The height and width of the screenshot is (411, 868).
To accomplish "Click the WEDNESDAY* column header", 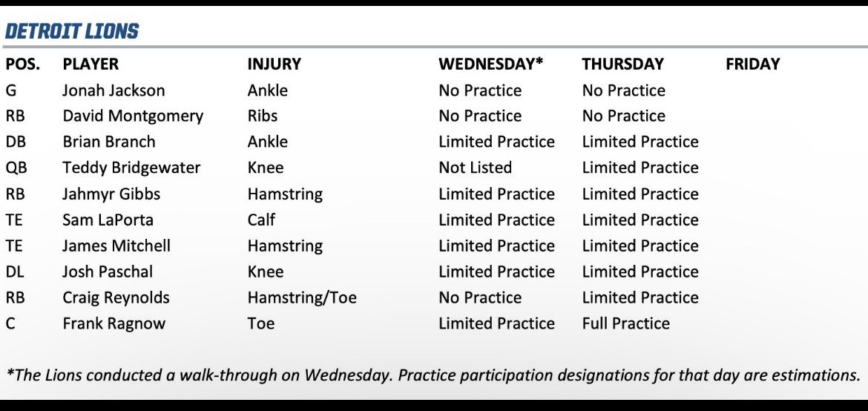I will [490, 65].
